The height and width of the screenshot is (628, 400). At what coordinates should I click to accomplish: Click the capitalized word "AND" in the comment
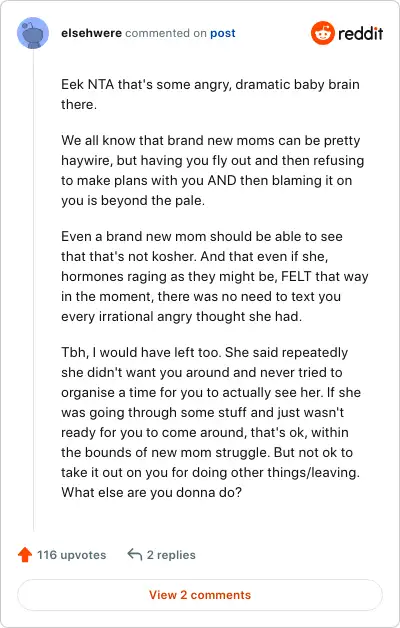click(x=222, y=180)
